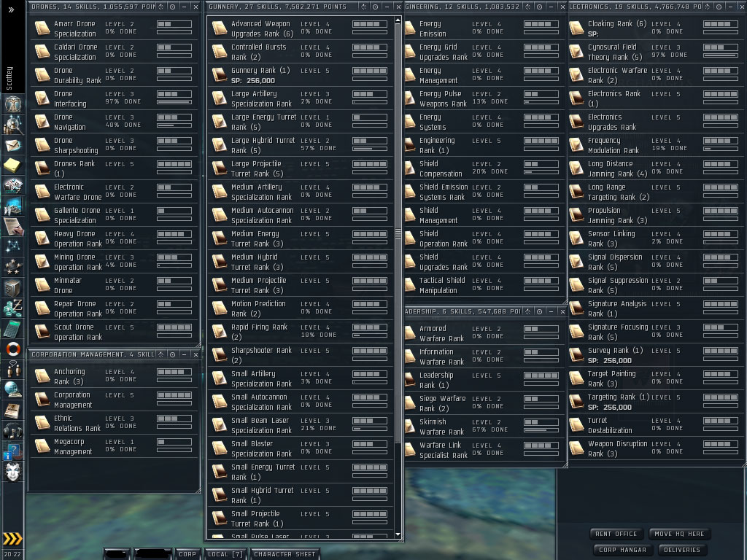Select the Heavy Drone Operation skill row
The height and width of the screenshot is (560, 747).
pos(115,238)
